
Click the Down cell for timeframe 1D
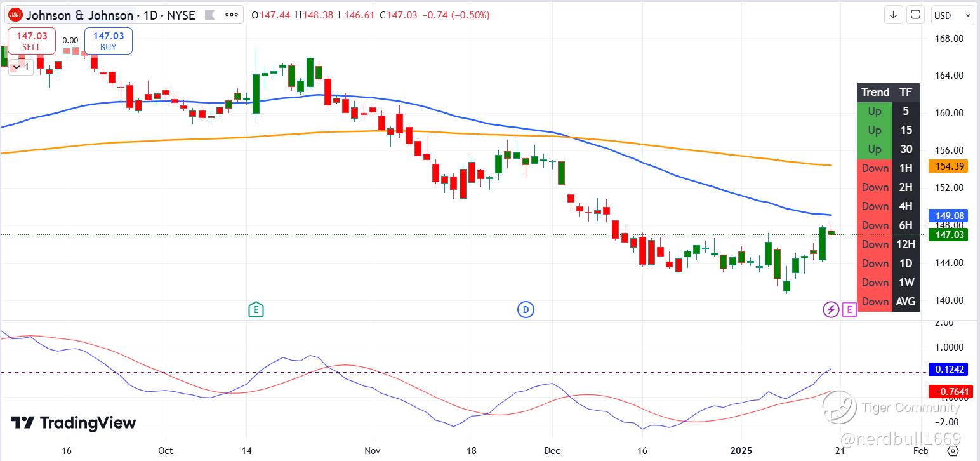[875, 264]
